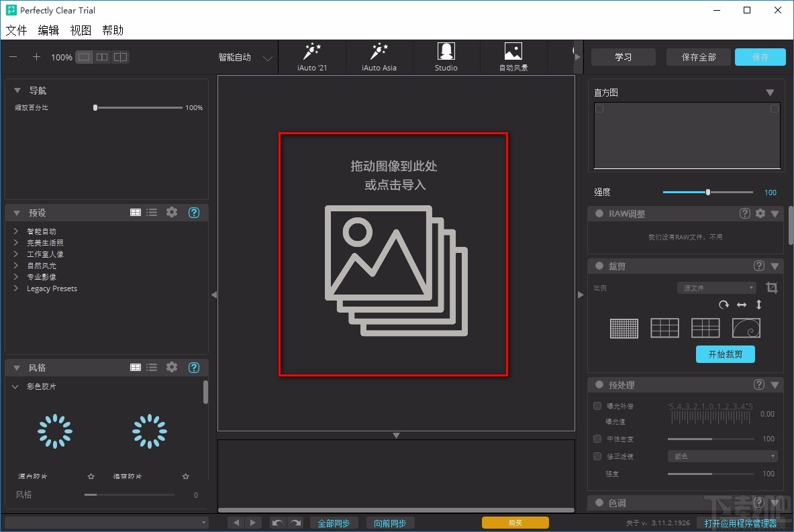Screen dimensions: 794x532
Task: Open the crop ratio 源文件 dropdown
Action: [716, 288]
